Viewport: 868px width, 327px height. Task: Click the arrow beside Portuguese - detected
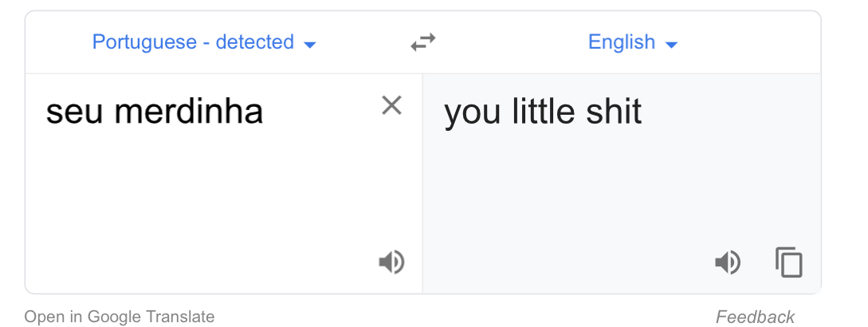pyautogui.click(x=310, y=45)
